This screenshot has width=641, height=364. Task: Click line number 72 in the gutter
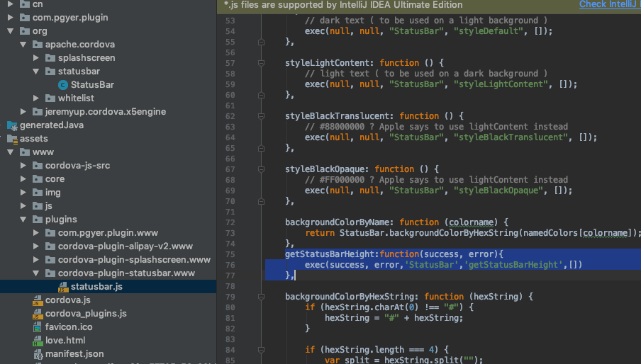tap(229, 222)
